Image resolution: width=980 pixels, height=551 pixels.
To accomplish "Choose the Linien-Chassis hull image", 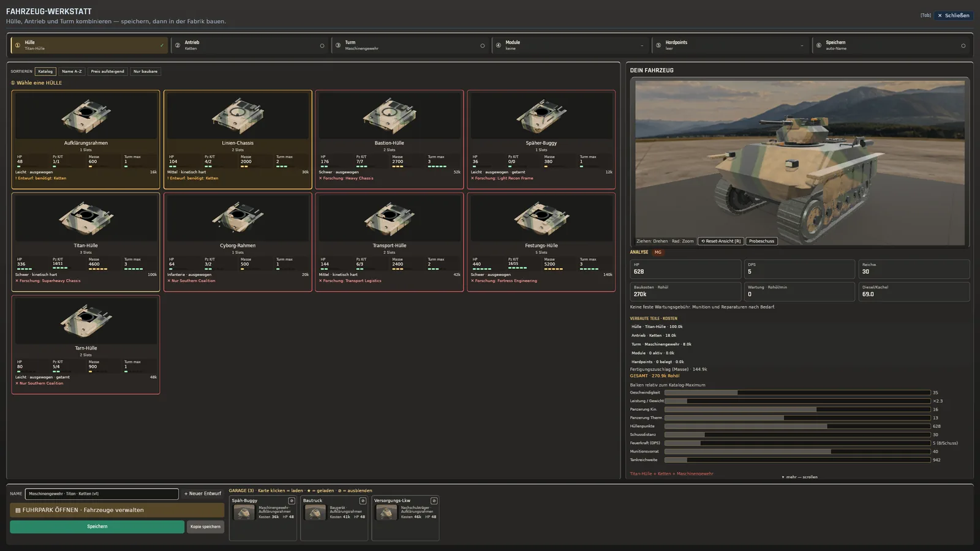I will 238,116.
